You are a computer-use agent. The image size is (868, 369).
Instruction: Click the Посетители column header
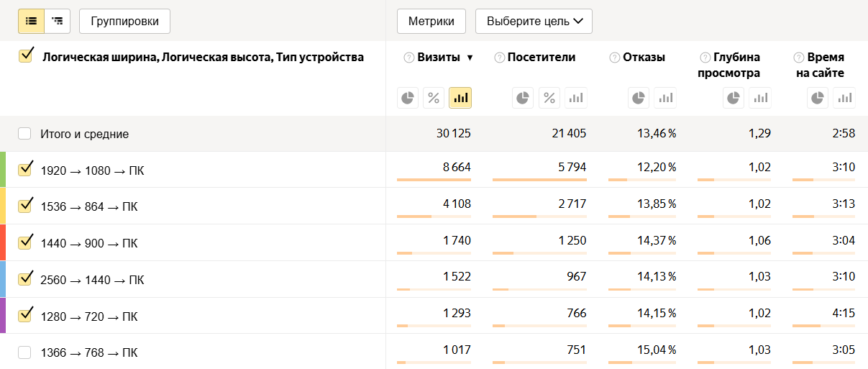pyautogui.click(x=541, y=58)
